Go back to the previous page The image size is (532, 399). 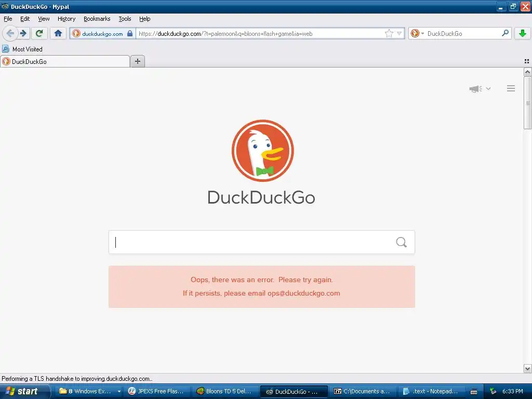coord(10,33)
